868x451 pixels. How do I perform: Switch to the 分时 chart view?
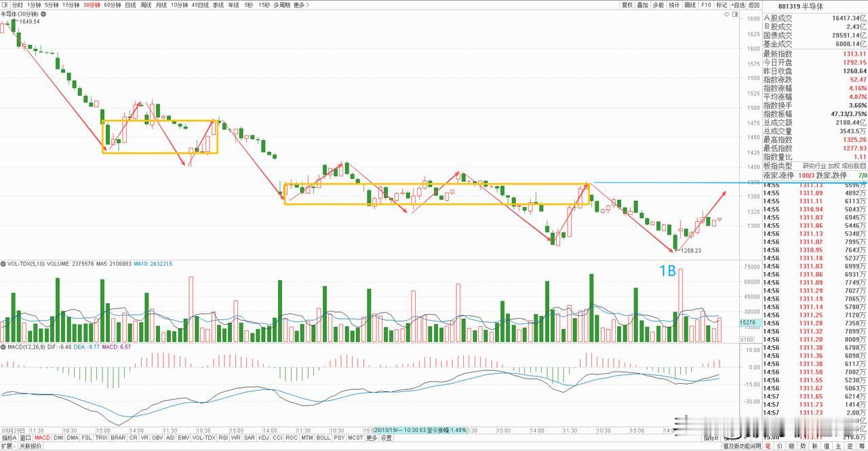tap(17, 5)
